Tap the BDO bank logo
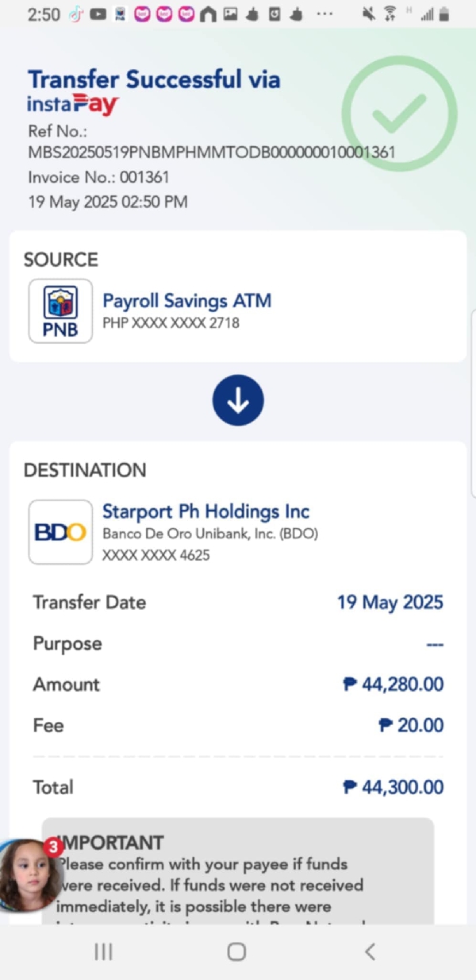This screenshot has height=980, width=476. pos(60,531)
